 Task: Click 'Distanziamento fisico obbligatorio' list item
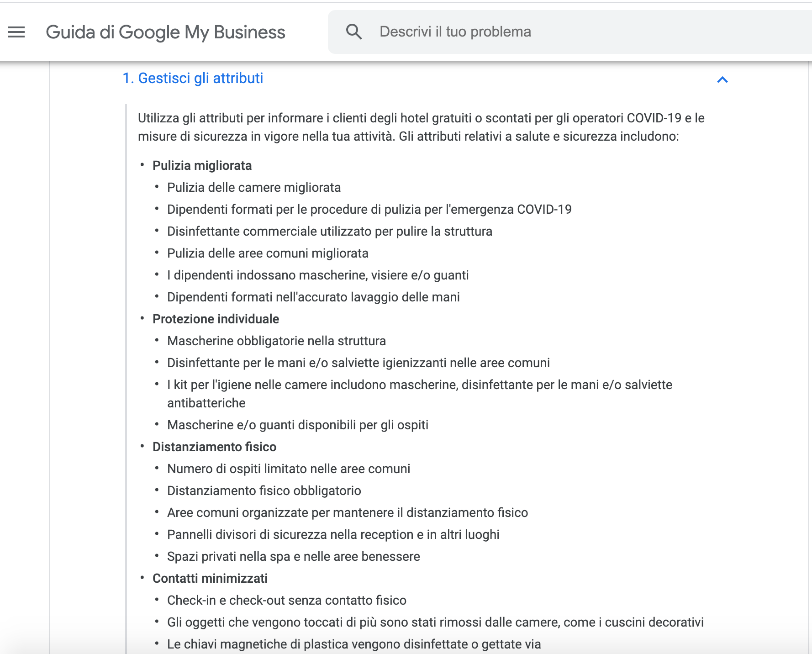[x=264, y=490]
